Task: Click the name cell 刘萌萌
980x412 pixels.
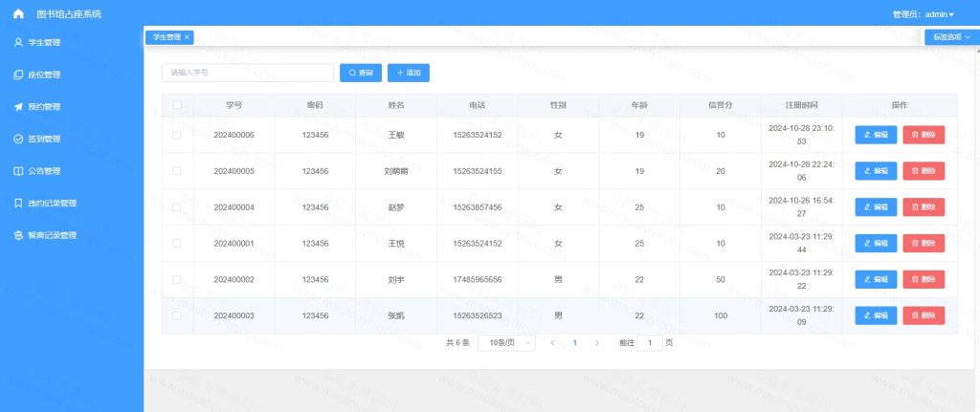Action: pyautogui.click(x=396, y=171)
